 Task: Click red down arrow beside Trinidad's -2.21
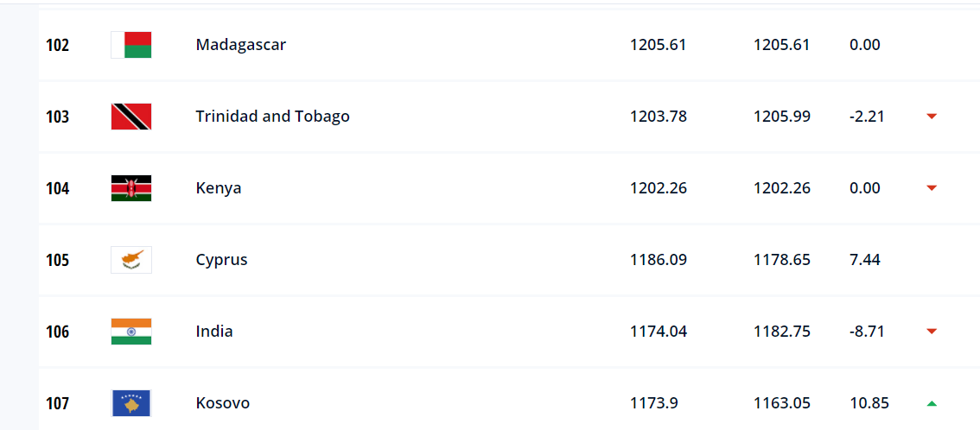click(932, 116)
